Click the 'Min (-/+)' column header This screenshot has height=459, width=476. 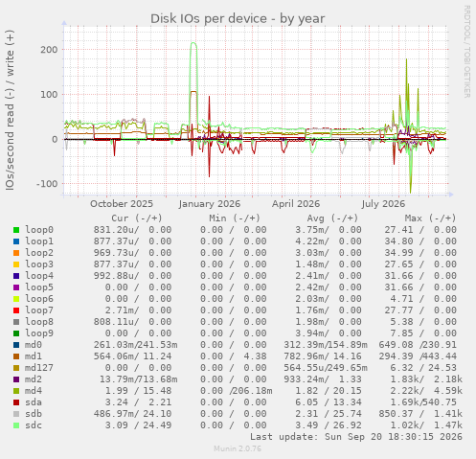tap(235, 218)
